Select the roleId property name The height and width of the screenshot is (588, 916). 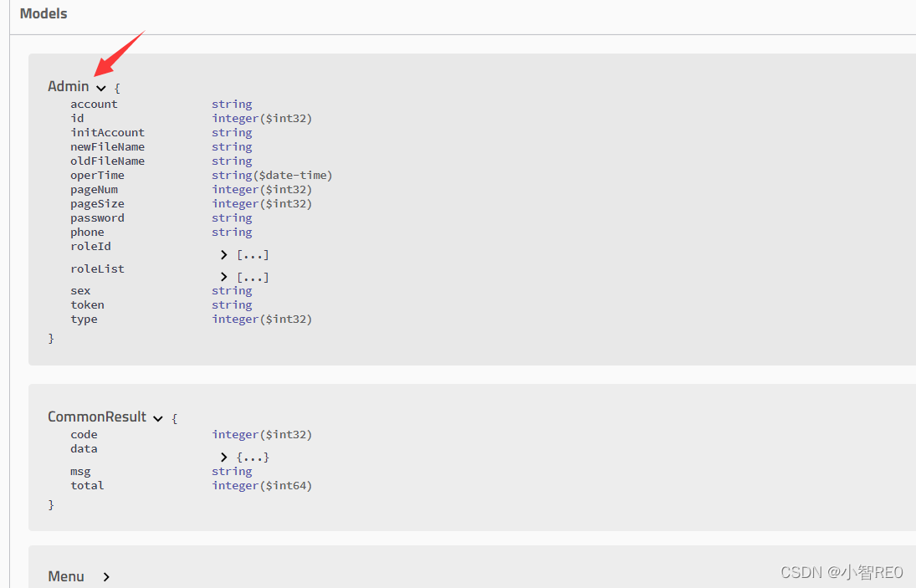click(90, 246)
